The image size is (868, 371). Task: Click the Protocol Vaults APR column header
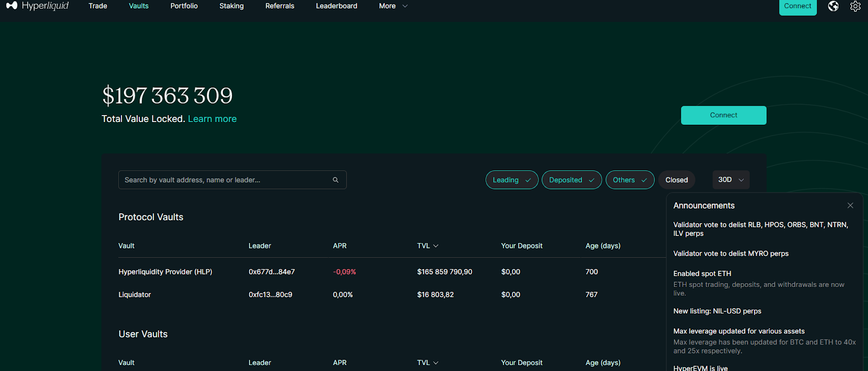[x=340, y=246]
